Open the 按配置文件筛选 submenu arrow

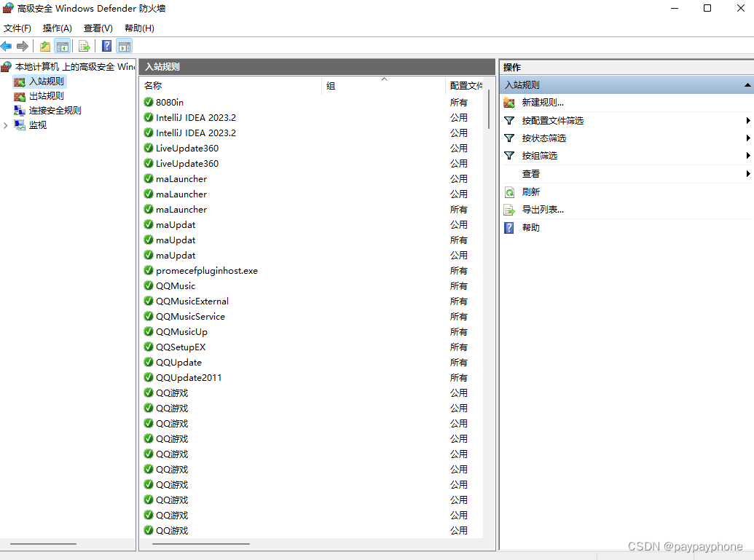point(747,121)
